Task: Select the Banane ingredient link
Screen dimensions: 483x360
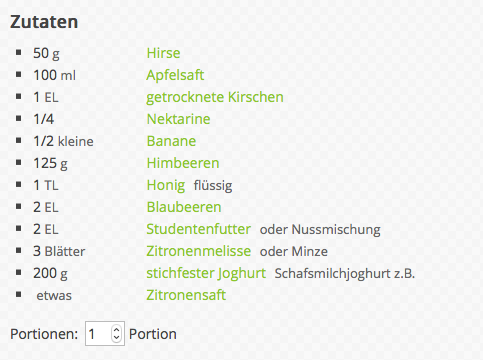Action: (171, 141)
